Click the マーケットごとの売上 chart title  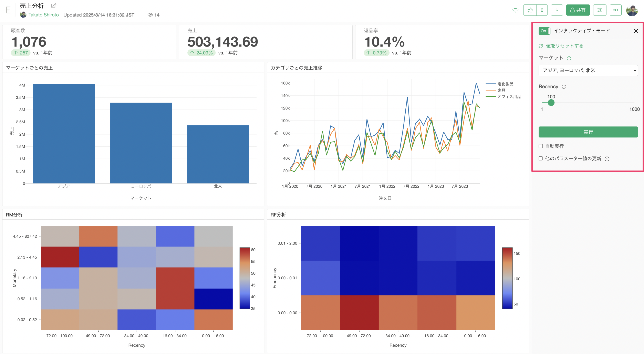click(29, 68)
